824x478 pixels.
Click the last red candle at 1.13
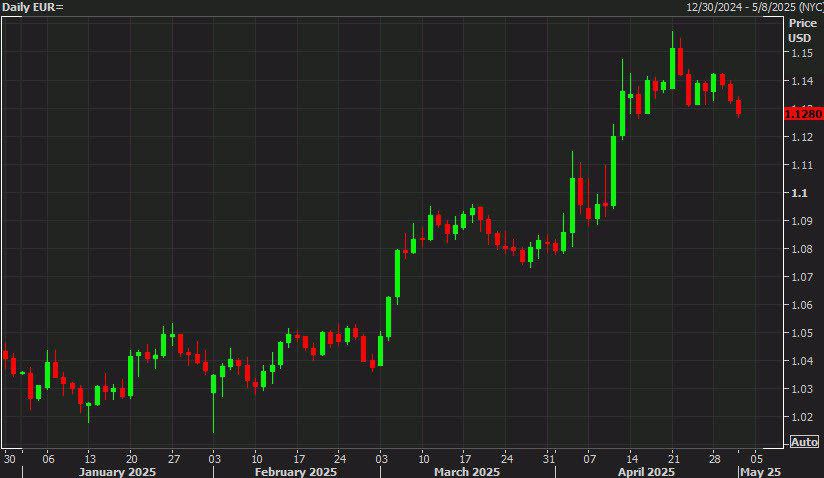(738, 107)
